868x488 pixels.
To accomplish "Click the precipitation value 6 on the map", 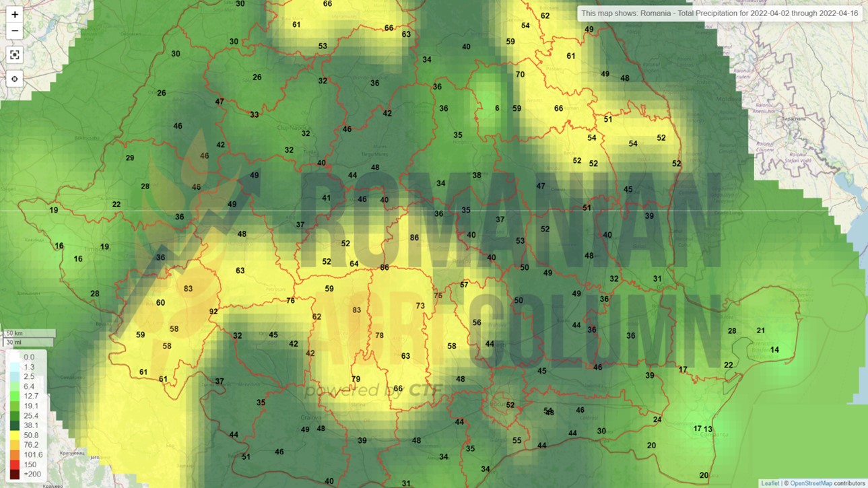I will (497, 108).
